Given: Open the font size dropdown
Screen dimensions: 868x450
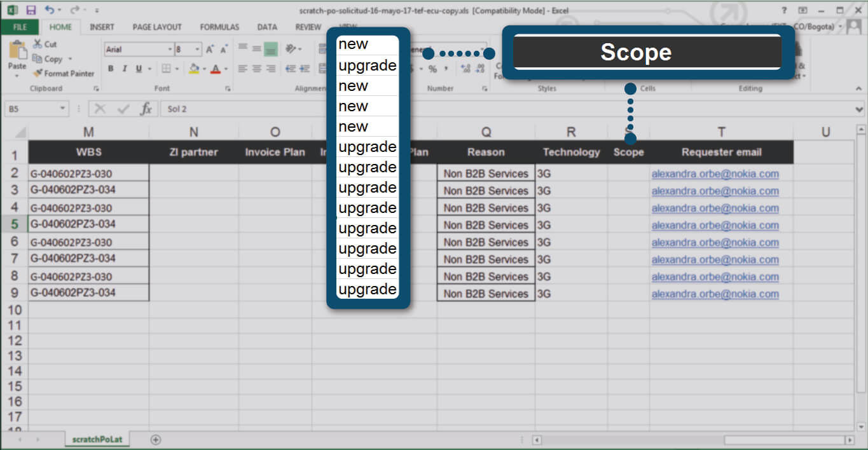Looking at the screenshot, I should pyautogui.click(x=198, y=49).
